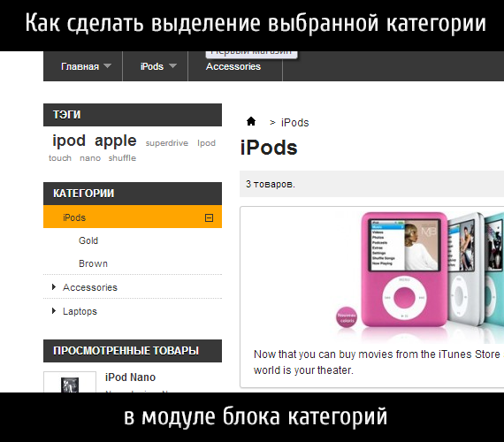Open the iPods top navigation item
The height and width of the screenshot is (442, 504).
click(152, 66)
